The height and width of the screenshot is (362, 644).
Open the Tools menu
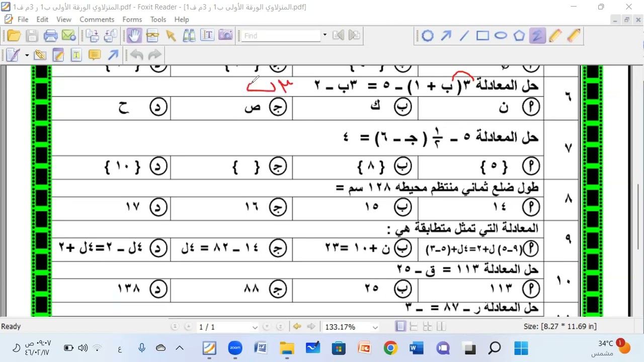[158, 19]
